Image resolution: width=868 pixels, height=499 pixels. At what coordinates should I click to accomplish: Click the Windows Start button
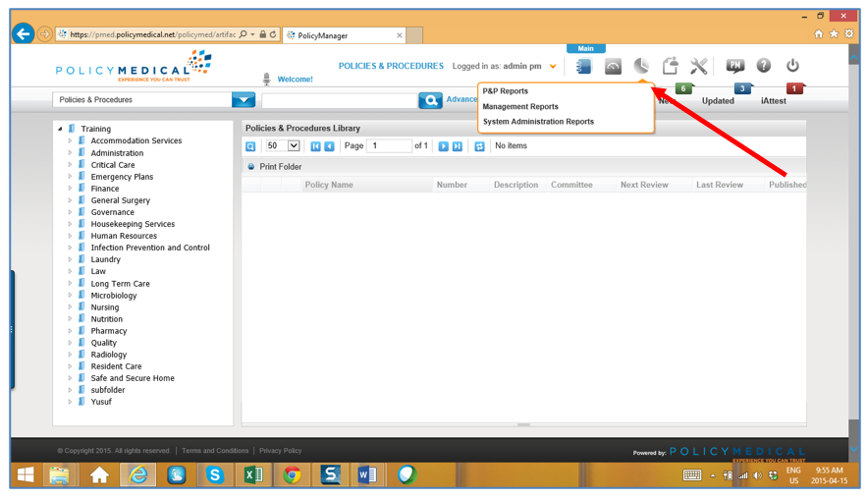[26, 475]
